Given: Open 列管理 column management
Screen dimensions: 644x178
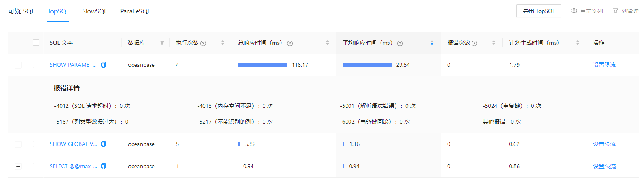Looking at the screenshot, I should coord(626,11).
